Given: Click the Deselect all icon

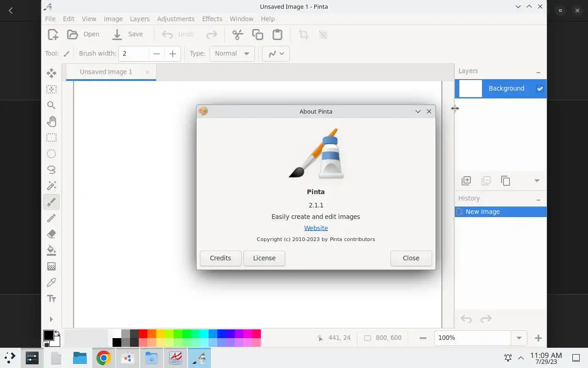Looking at the screenshot, I should point(323,34).
